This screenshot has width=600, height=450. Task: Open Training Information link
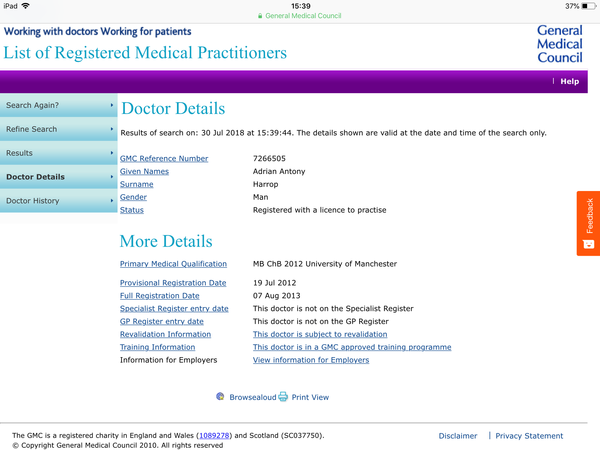coord(158,347)
